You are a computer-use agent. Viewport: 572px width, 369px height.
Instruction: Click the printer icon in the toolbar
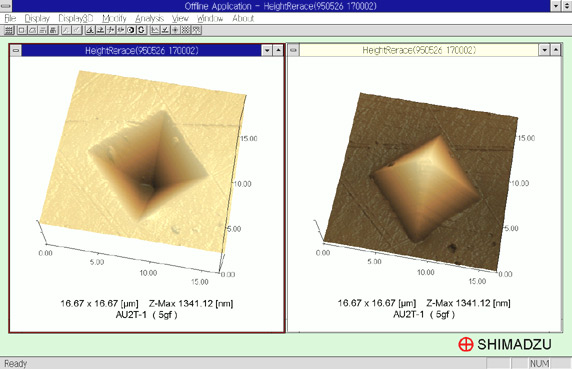pos(53,30)
